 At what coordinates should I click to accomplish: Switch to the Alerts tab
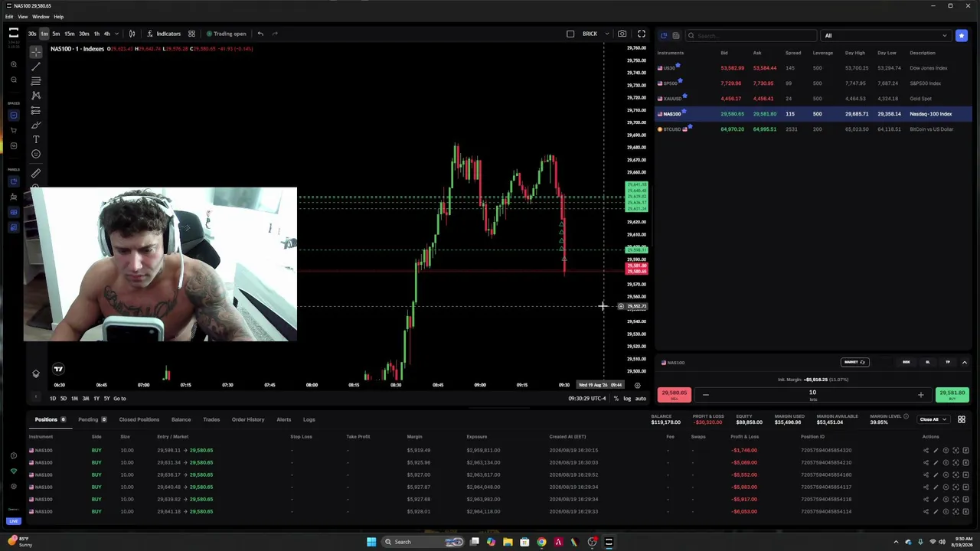284,419
